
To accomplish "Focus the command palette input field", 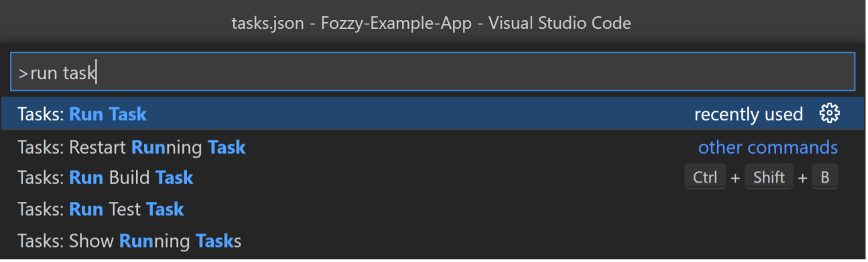I will [x=433, y=72].
